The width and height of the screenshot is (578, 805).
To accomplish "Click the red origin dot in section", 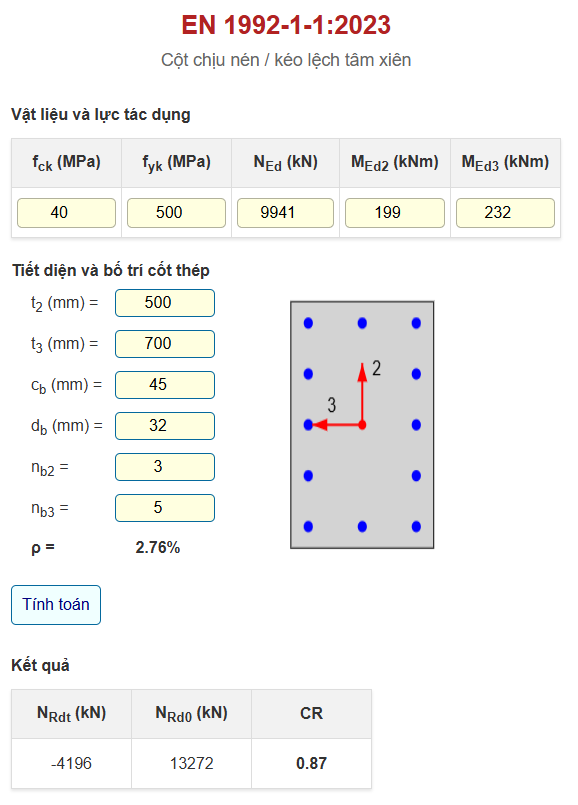I will (x=362, y=425).
